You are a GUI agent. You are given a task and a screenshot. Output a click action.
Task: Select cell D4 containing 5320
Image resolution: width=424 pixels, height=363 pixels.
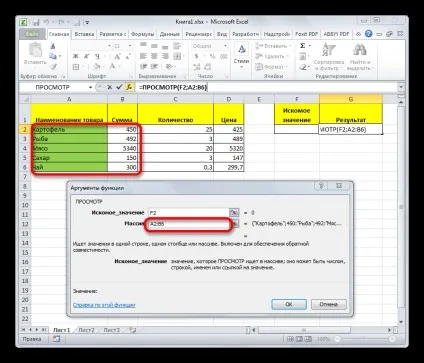(229, 148)
